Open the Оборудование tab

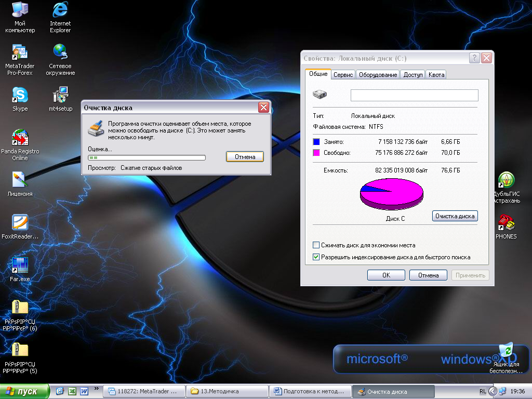(x=378, y=75)
